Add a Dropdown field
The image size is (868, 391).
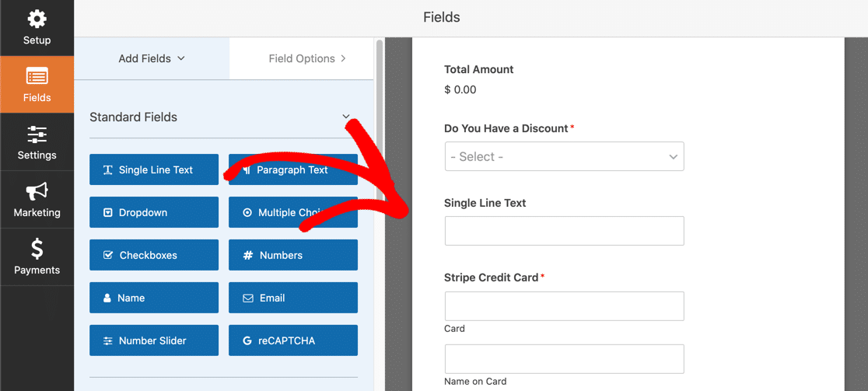tap(154, 212)
